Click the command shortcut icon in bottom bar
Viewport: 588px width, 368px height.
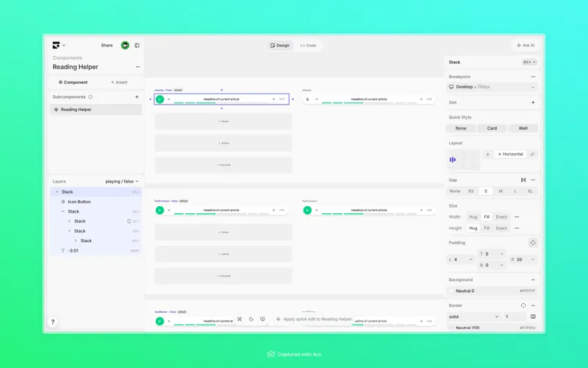coord(240,319)
